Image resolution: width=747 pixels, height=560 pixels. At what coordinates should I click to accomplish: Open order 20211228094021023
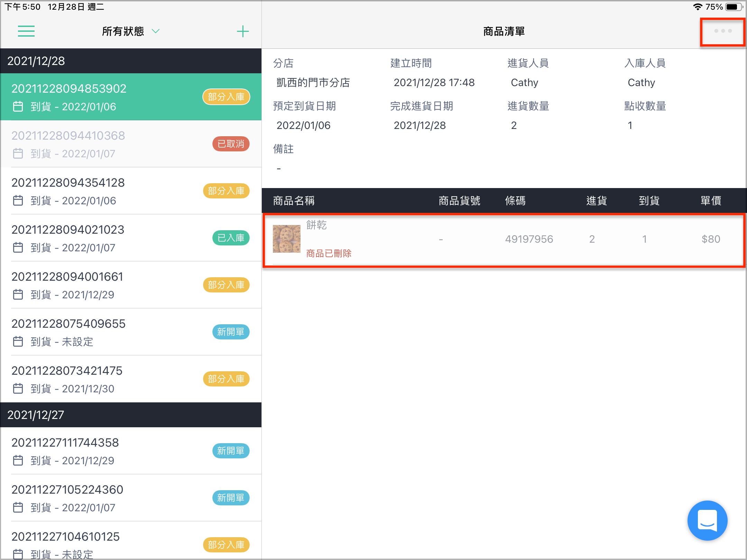click(x=131, y=238)
